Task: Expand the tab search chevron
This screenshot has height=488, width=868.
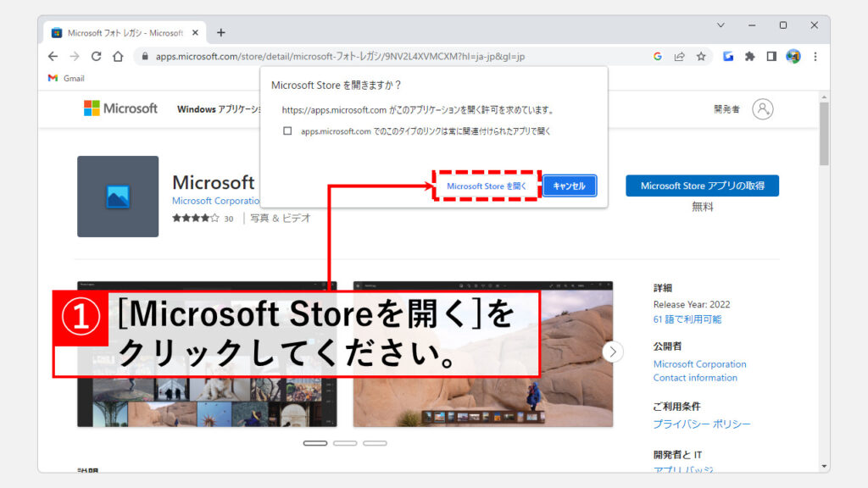Action: click(x=721, y=25)
